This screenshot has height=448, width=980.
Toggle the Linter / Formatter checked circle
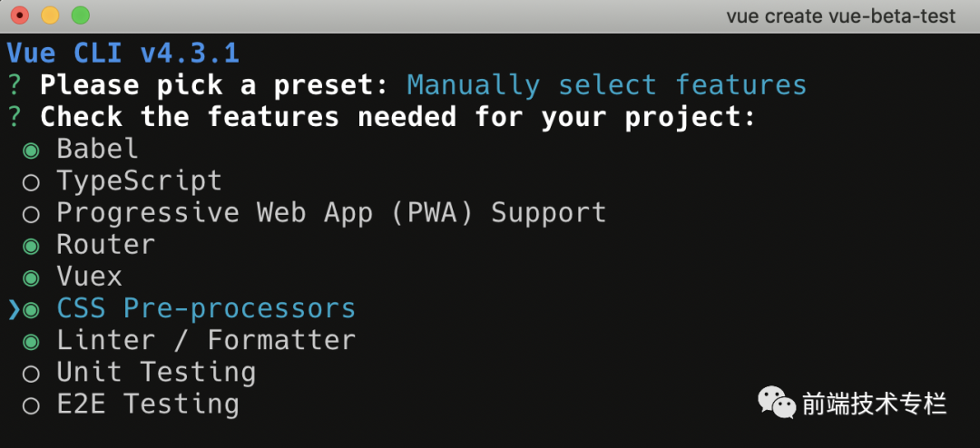(x=31, y=342)
